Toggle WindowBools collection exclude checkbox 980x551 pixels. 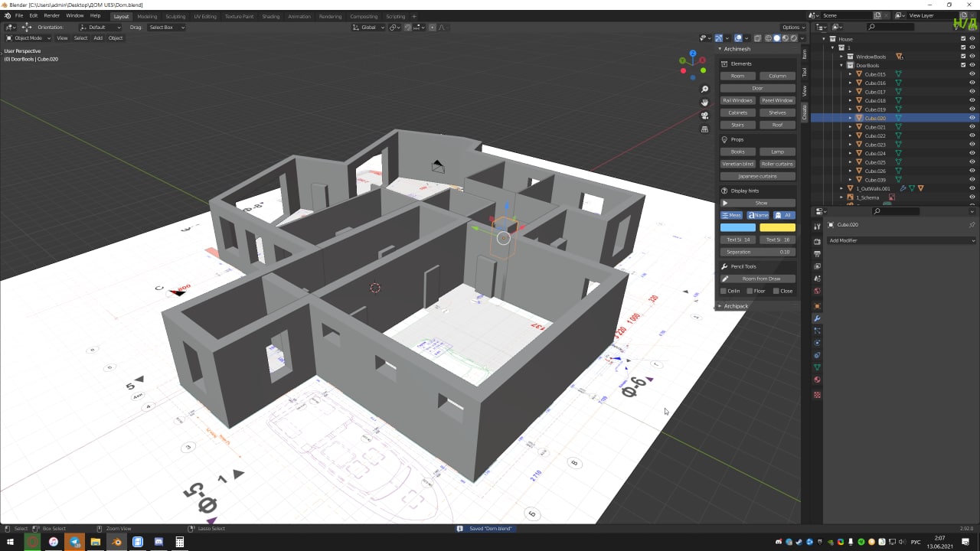coord(963,57)
